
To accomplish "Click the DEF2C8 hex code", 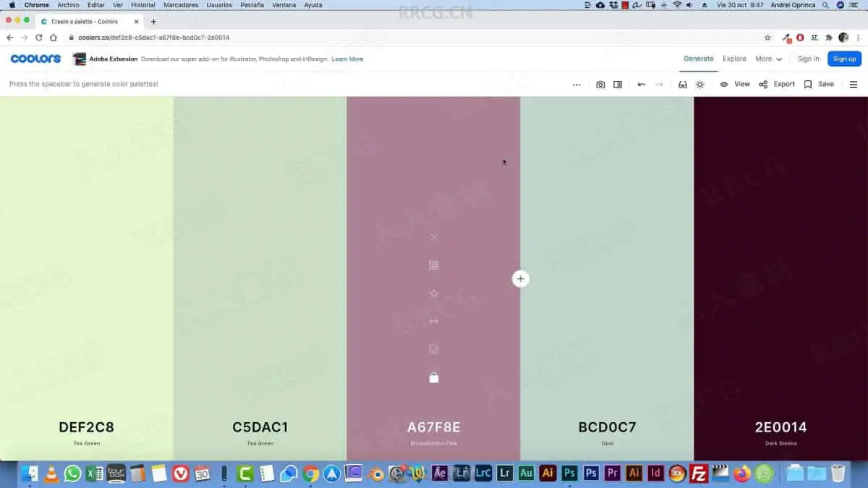I will (x=87, y=427).
